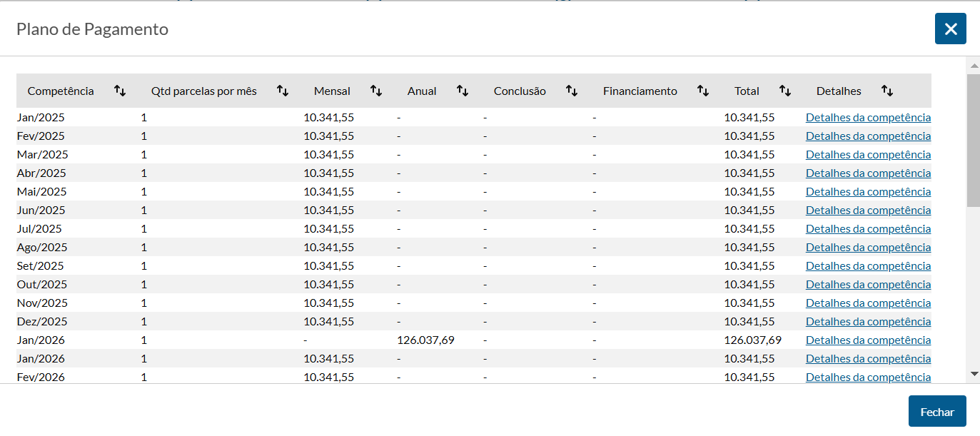Sort table by Competência column icon
Screen dimensions: 980x436
(120, 91)
